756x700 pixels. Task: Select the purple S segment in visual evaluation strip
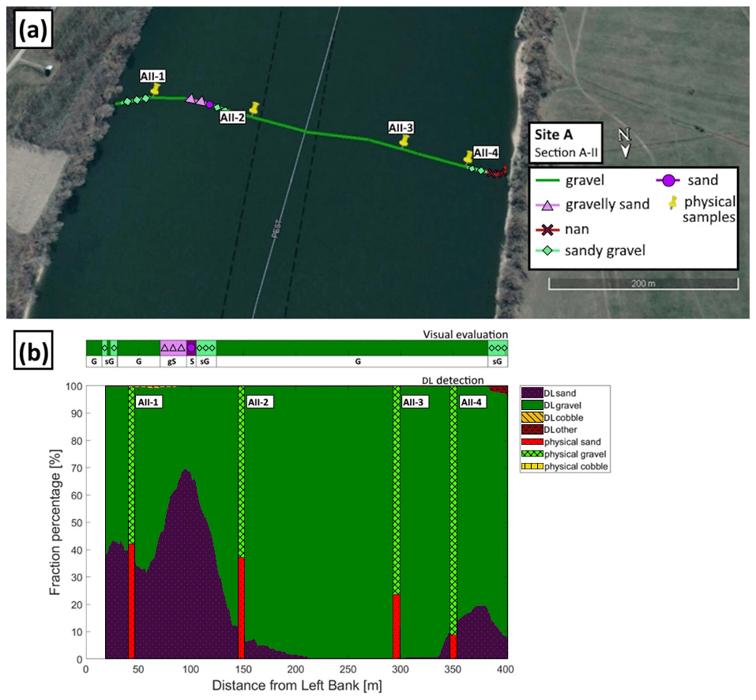tap(191, 348)
